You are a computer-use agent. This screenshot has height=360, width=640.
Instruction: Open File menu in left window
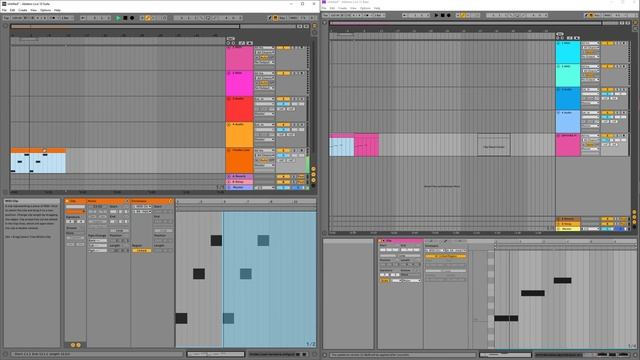[x=4, y=10]
